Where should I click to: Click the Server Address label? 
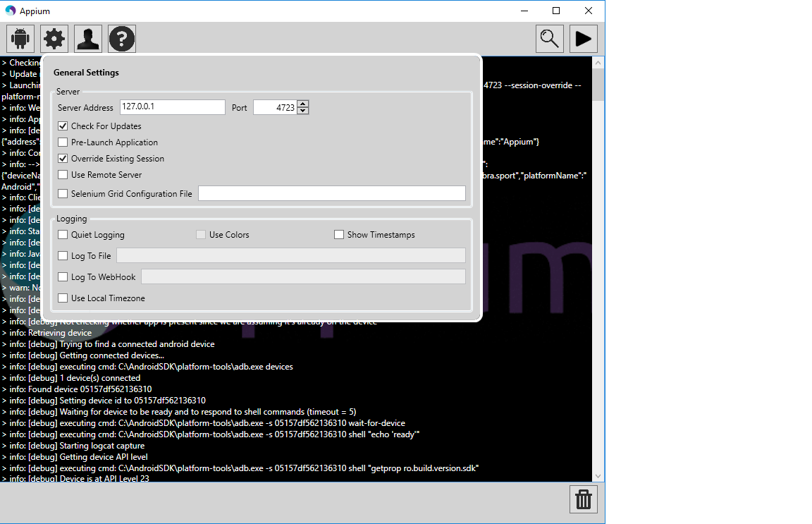pos(85,108)
